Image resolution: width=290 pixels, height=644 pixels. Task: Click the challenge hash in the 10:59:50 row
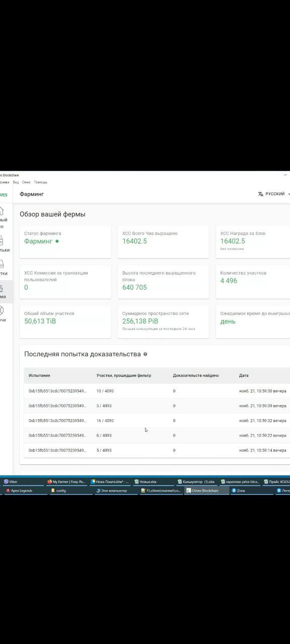point(57,391)
